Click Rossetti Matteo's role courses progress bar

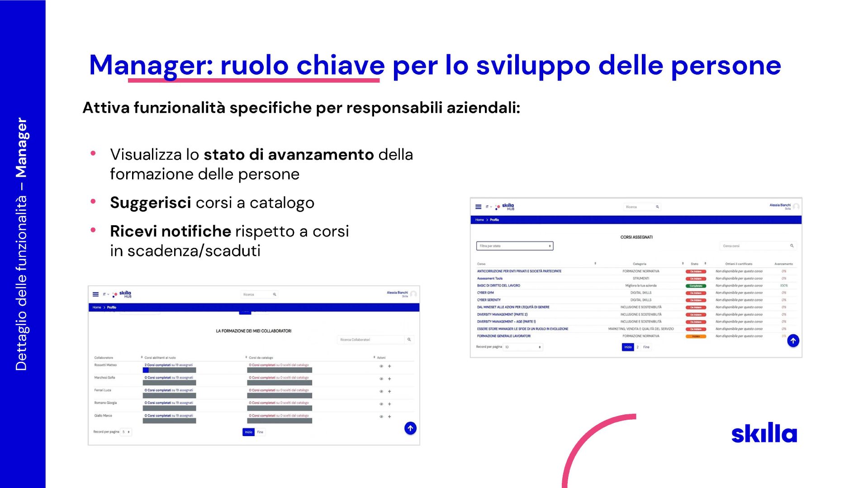click(169, 370)
